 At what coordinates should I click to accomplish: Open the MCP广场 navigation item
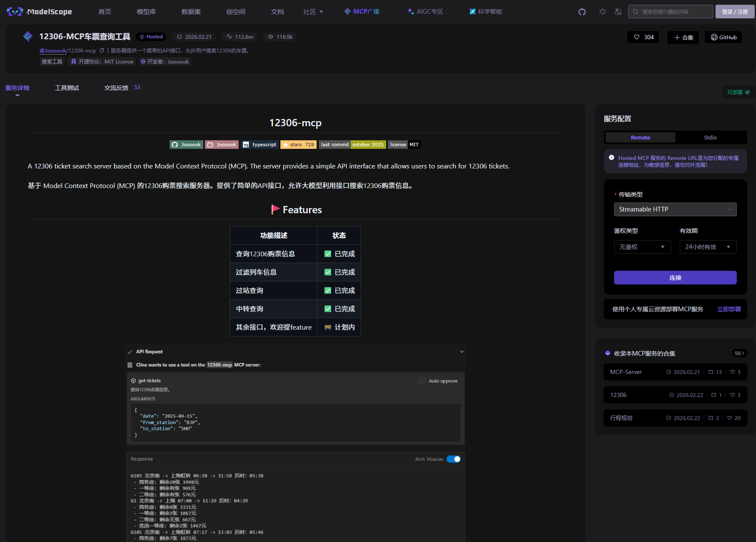(x=362, y=12)
